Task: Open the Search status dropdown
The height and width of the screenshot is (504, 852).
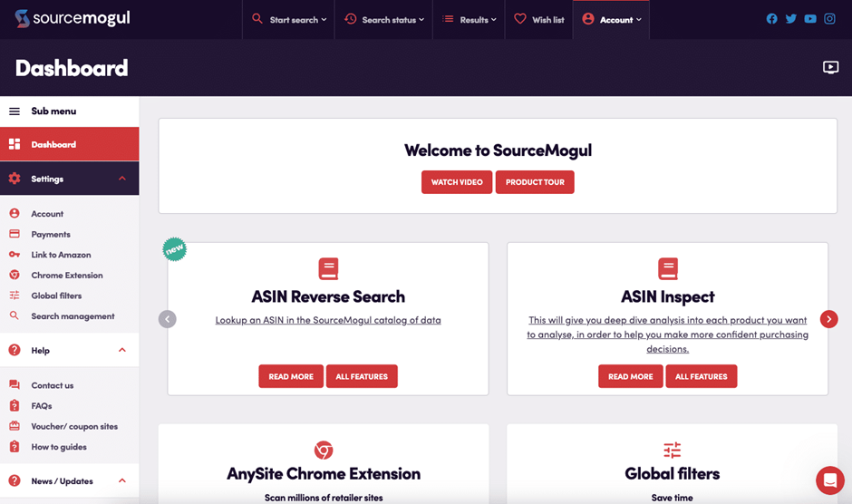Action: tap(384, 20)
